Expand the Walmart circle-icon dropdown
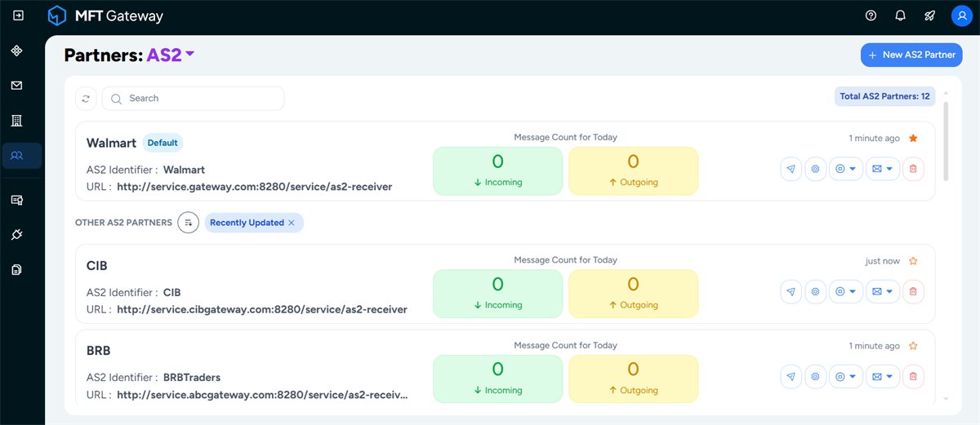 coord(846,170)
